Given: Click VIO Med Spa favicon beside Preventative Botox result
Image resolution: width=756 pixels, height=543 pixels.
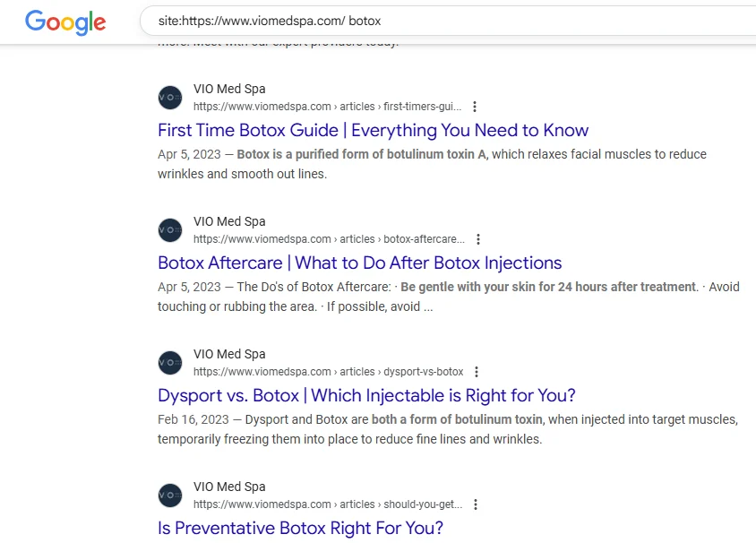Looking at the screenshot, I should [170, 496].
